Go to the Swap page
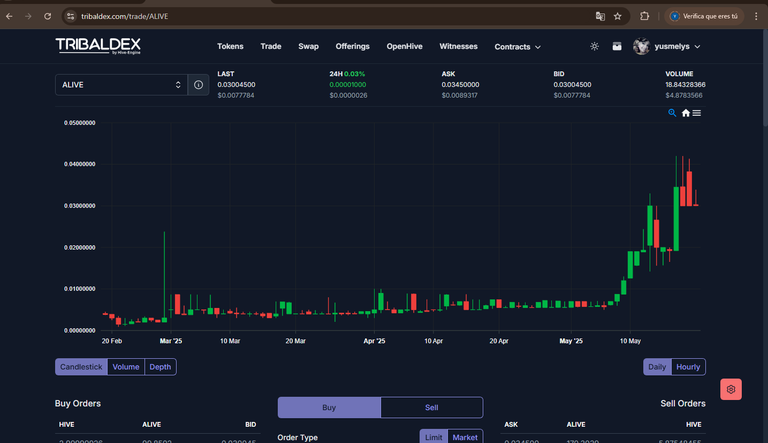The image size is (768, 443). click(x=309, y=46)
